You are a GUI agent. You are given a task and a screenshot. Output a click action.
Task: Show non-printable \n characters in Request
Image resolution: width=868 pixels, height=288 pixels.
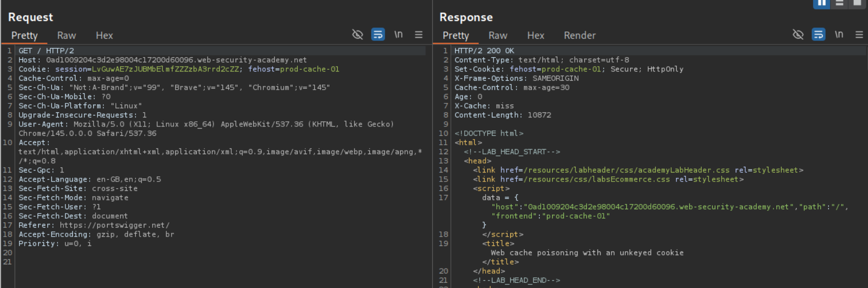(399, 35)
